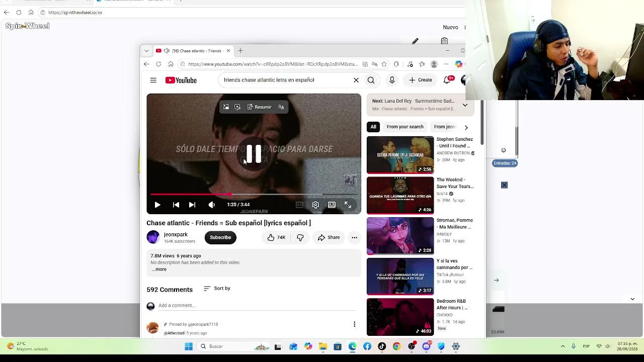Go to the YouTube home logo

click(x=181, y=80)
